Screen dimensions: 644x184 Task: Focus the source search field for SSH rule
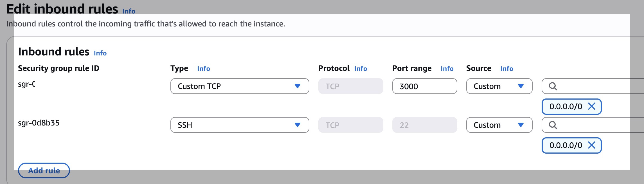[599, 125]
